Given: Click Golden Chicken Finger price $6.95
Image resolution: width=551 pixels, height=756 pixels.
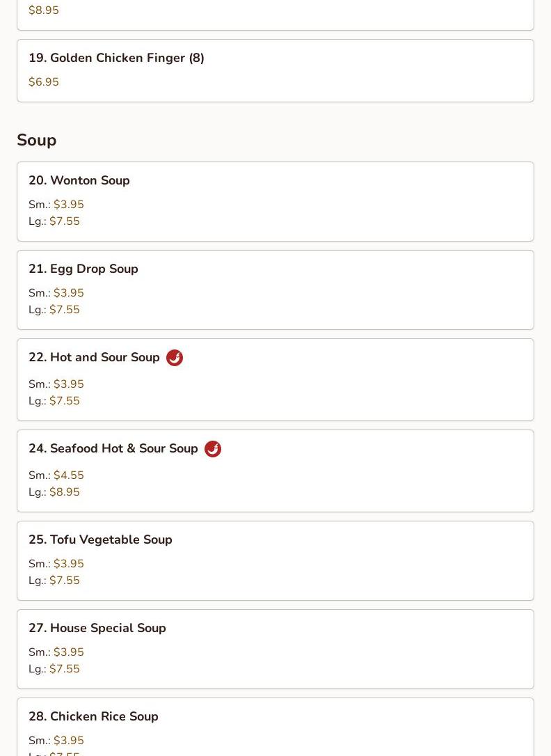Looking at the screenshot, I should 44,82.
